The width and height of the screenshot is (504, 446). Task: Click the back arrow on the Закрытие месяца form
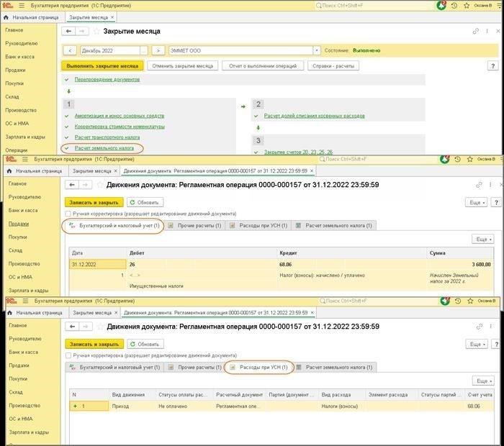click(68, 31)
